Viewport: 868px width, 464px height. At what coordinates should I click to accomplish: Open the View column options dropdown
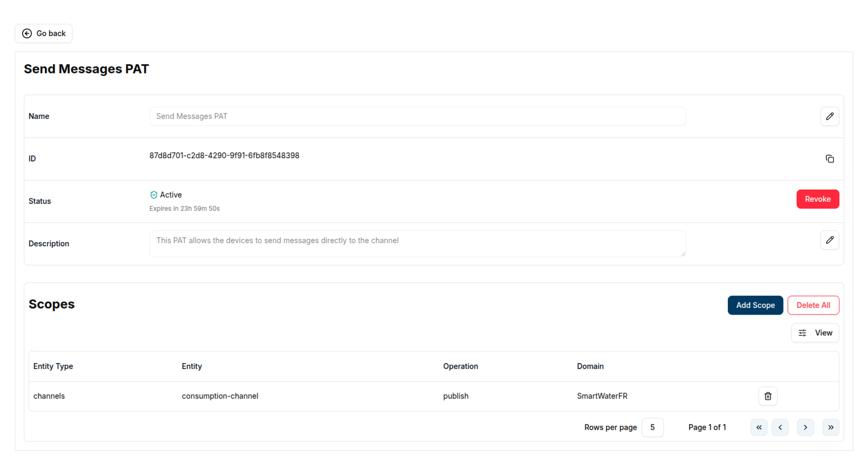(x=815, y=333)
